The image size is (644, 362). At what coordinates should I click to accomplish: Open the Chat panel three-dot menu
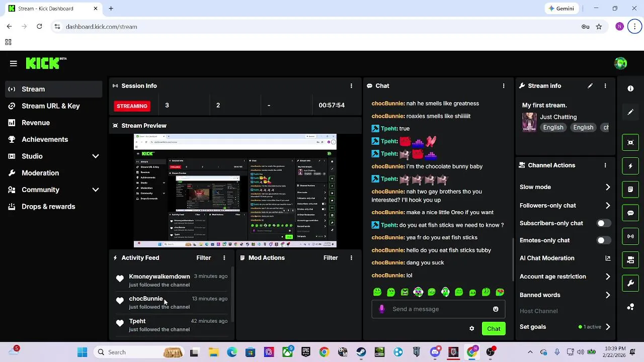click(504, 86)
